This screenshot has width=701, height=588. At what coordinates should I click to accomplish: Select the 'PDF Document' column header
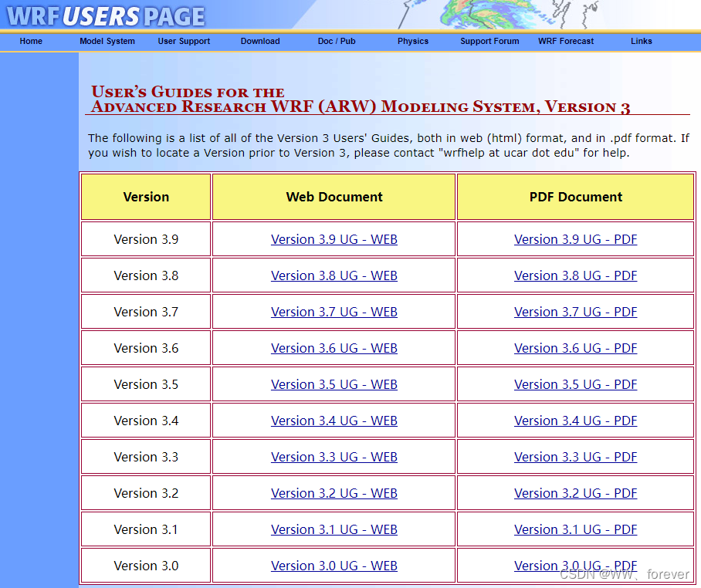[575, 197]
